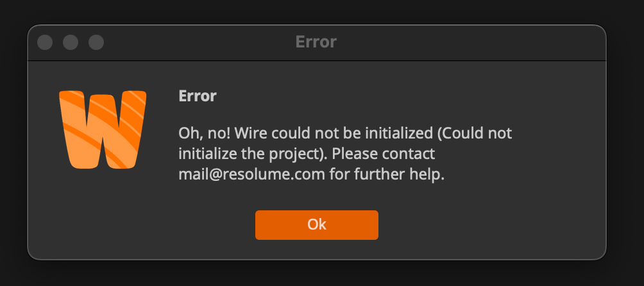Click the middle minimize window circle
644x286 pixels.
coord(71,42)
